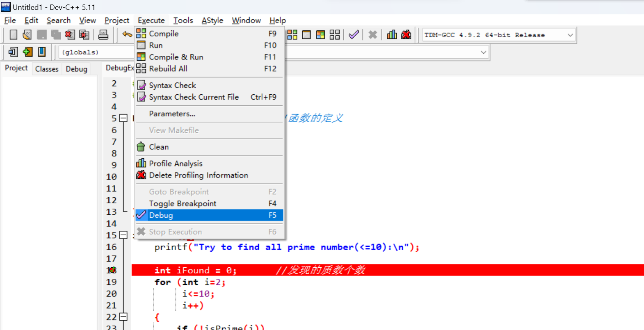Click the Save All toolbar icon
The image size is (644, 330).
coord(56,35)
